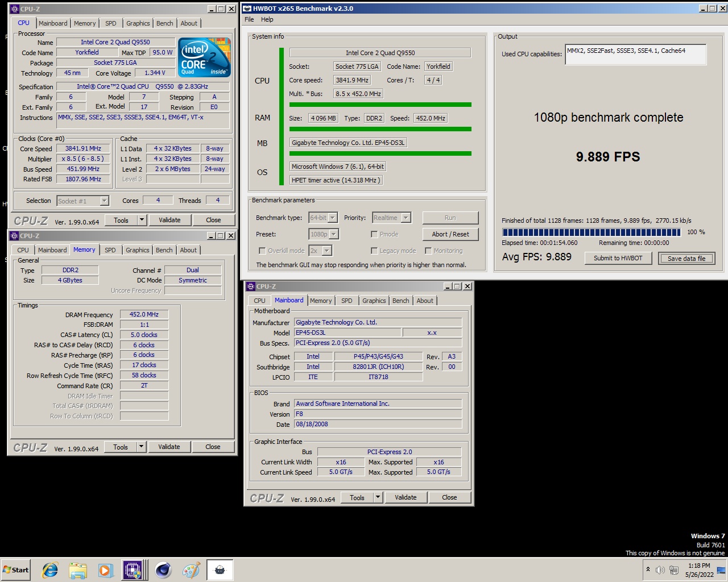Open Internet Explorer from the taskbar
This screenshot has width=728, height=582.
click(50, 570)
